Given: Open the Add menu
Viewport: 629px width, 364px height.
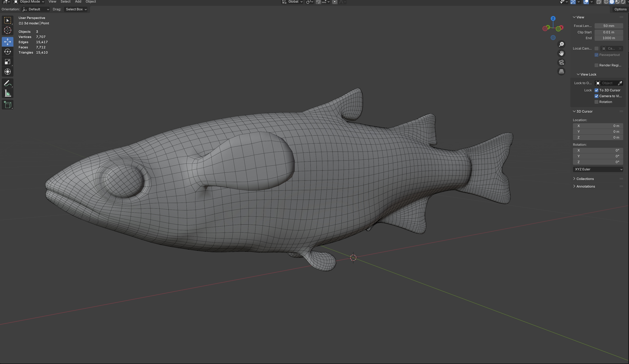Looking at the screenshot, I should pos(78,2).
